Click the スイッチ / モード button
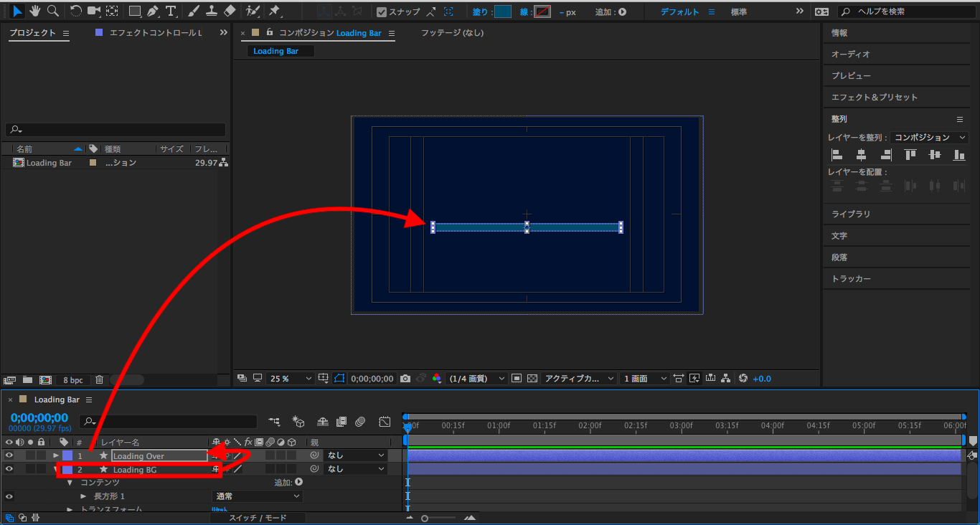 258,518
